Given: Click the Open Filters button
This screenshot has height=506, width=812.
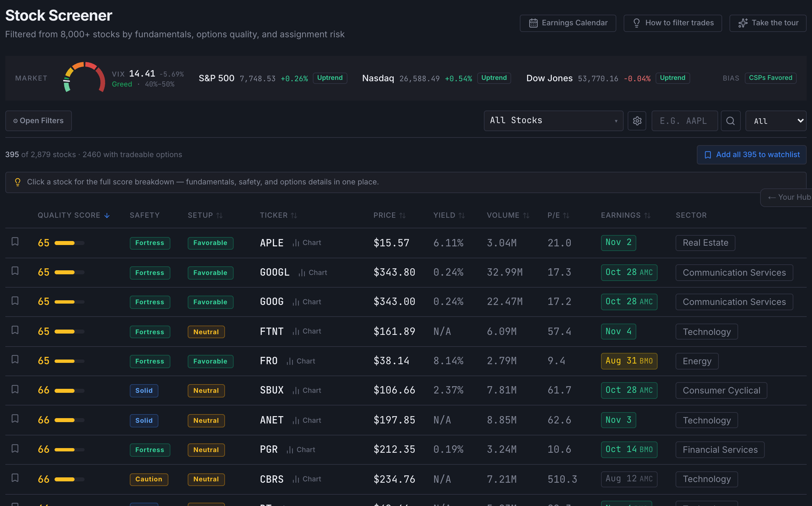Looking at the screenshot, I should pos(39,121).
